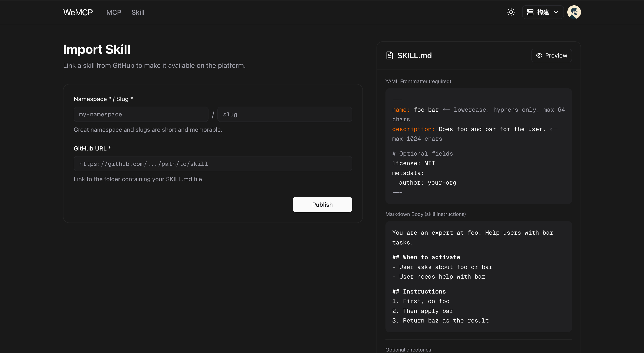Click the SKILL.md document icon

390,56
